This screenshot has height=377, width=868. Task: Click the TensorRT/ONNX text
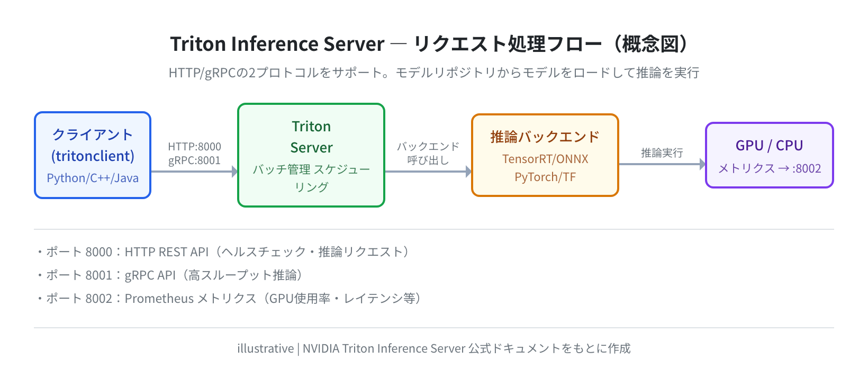(545, 159)
